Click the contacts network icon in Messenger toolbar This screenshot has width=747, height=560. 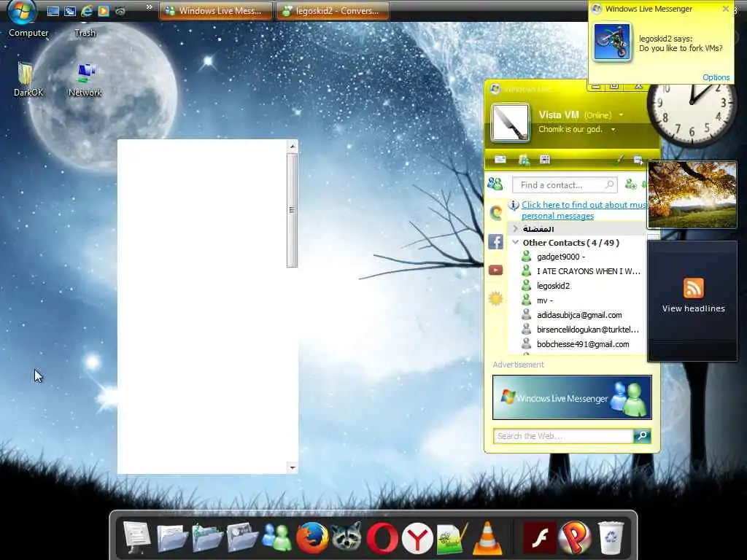tap(524, 160)
